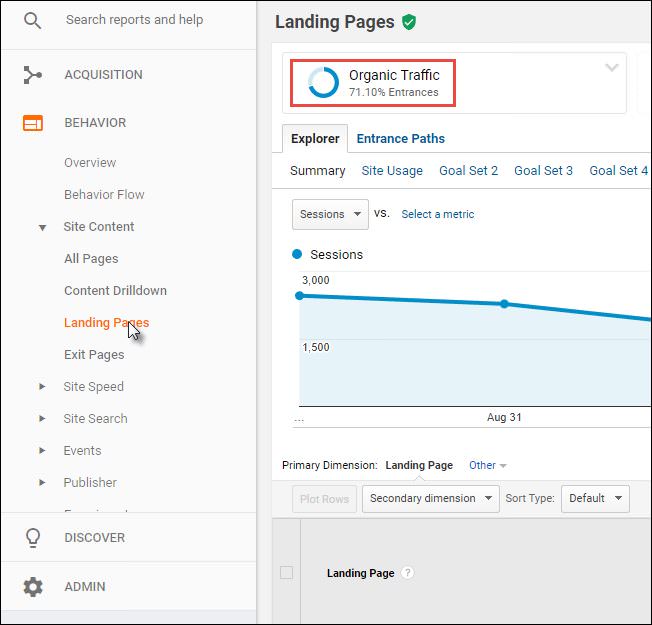The width and height of the screenshot is (652, 625).
Task: Open the Behavior Flow report
Action: [104, 195]
